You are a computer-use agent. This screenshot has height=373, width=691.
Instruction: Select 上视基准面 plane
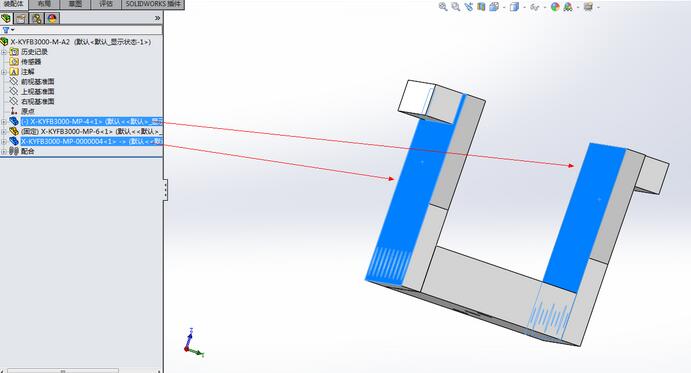[38, 92]
